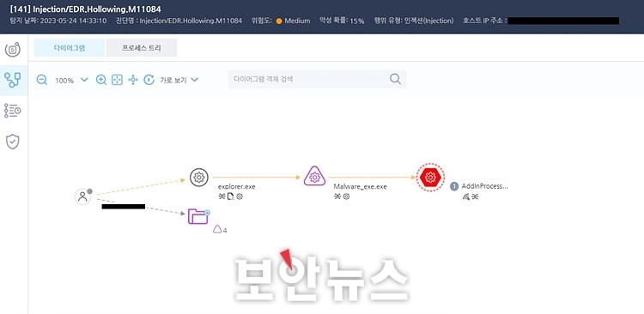Click the Medium risk level indicator
The height and width of the screenshot is (314, 644).
[294, 21]
